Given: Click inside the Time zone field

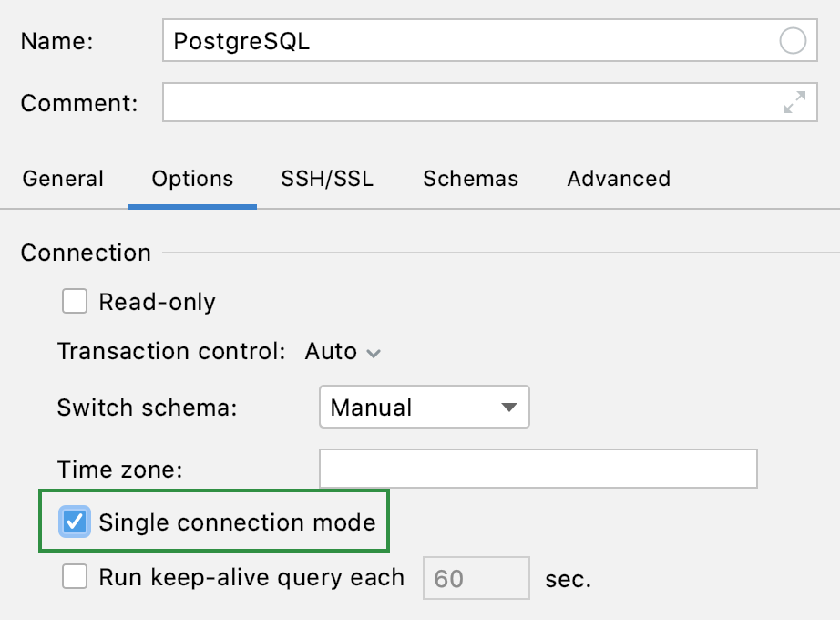Looking at the screenshot, I should click(x=538, y=469).
